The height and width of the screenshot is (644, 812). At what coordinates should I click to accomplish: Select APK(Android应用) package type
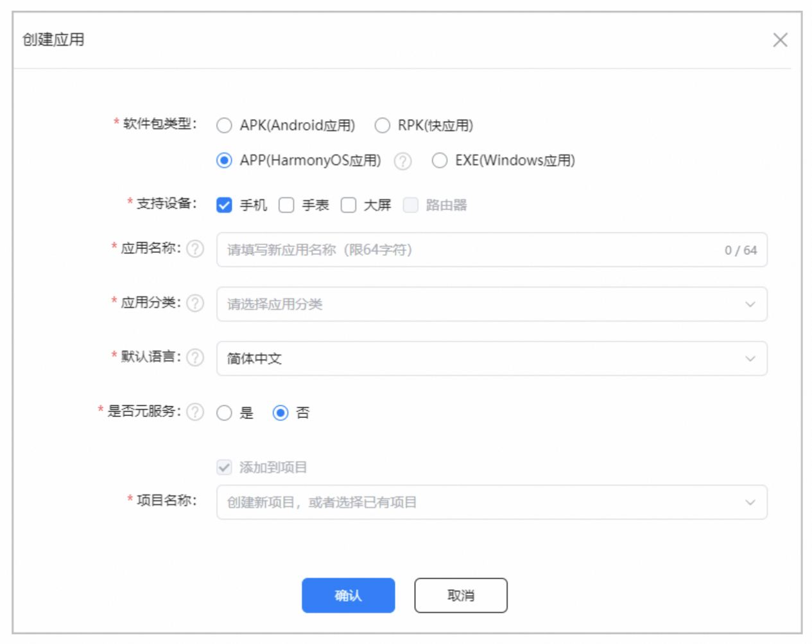224,125
